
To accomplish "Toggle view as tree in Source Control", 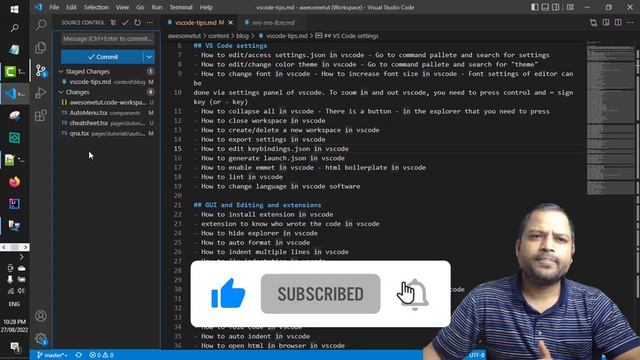I will click(x=113, y=22).
